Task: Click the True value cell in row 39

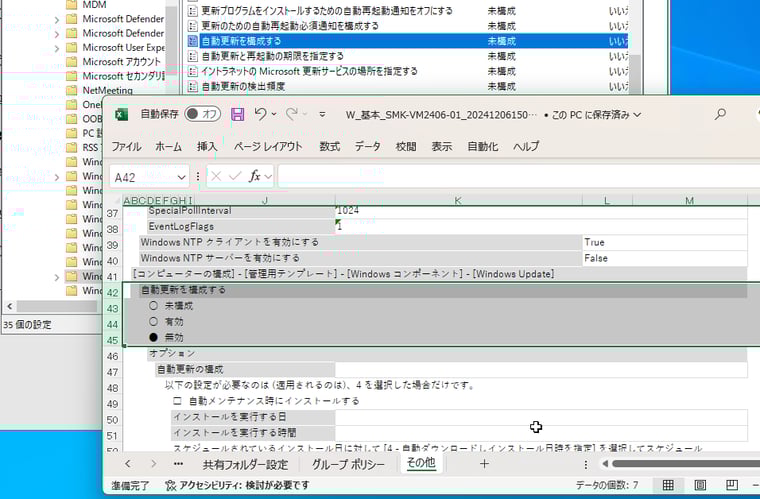Action: coord(665,242)
